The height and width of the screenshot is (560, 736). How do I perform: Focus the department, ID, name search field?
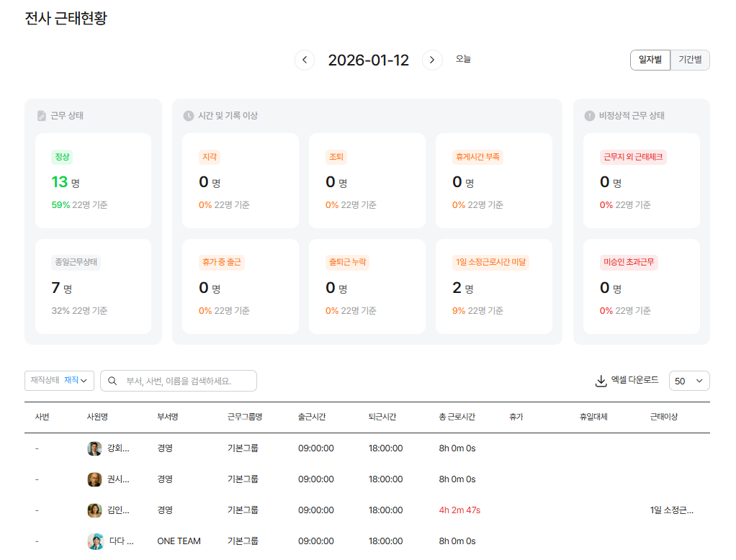click(187, 381)
